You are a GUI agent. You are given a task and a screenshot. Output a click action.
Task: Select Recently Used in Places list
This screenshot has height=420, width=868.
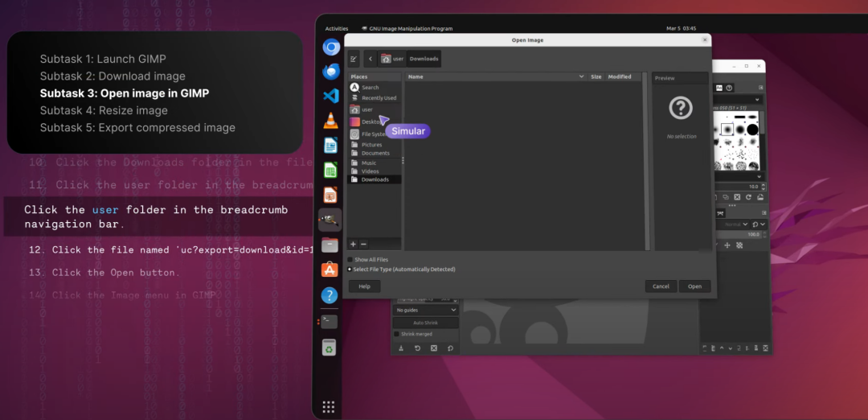(x=375, y=98)
